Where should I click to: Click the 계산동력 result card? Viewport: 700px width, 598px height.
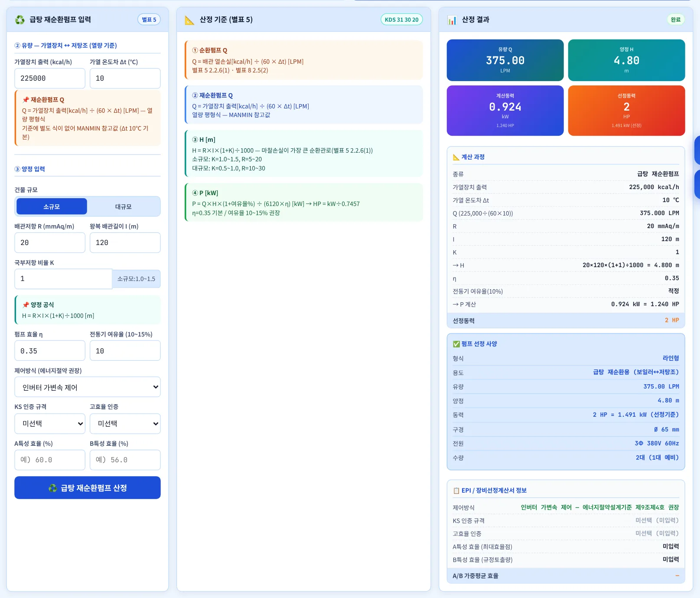[505, 111]
